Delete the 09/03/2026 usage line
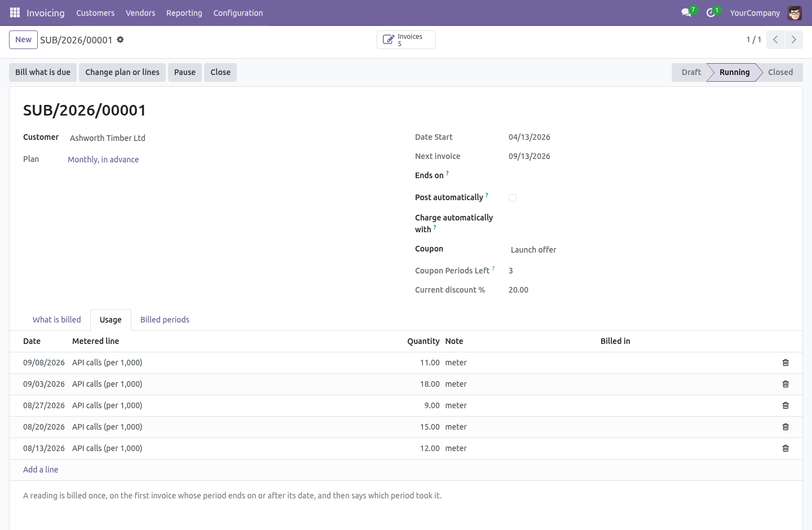 click(785, 384)
